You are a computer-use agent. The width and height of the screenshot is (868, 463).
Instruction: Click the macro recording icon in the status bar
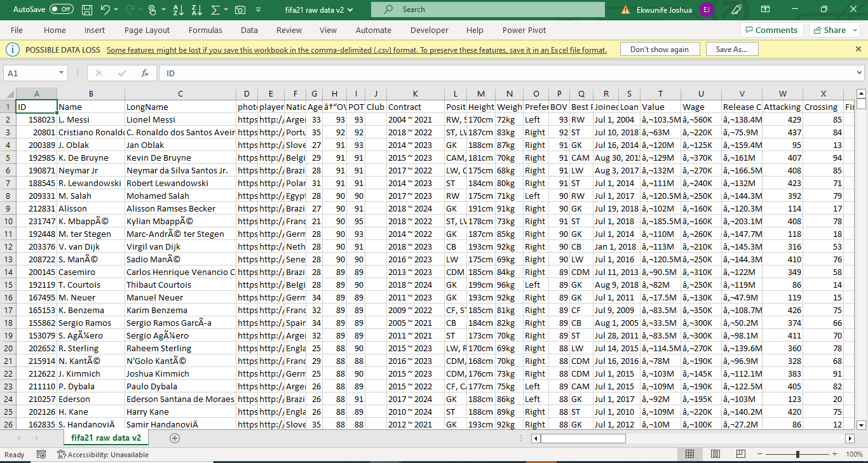tap(41, 454)
